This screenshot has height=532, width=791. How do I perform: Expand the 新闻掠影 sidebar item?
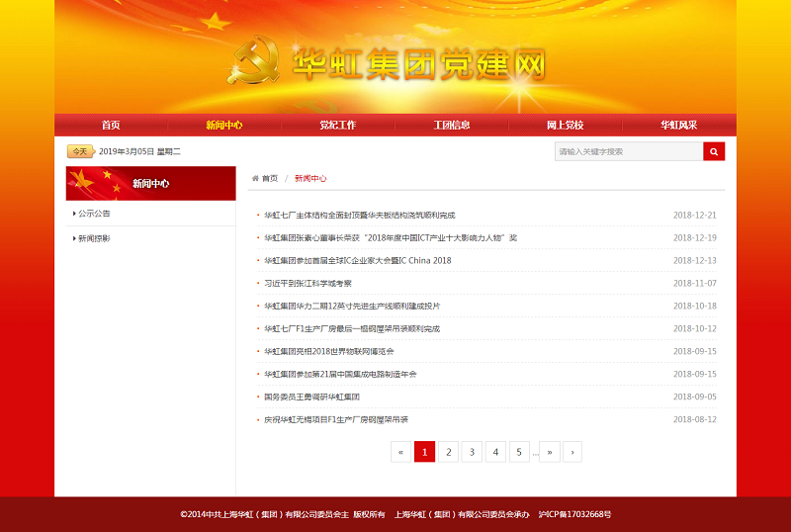pos(94,238)
